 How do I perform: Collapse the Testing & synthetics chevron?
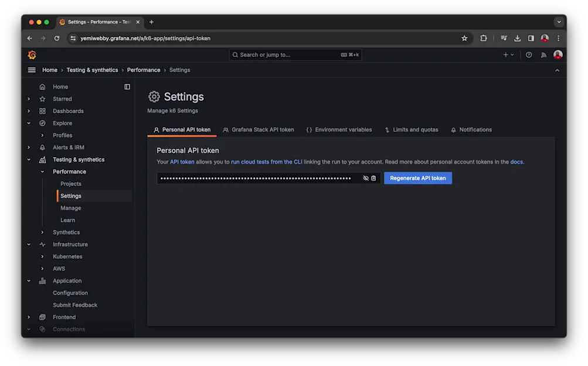coord(29,160)
